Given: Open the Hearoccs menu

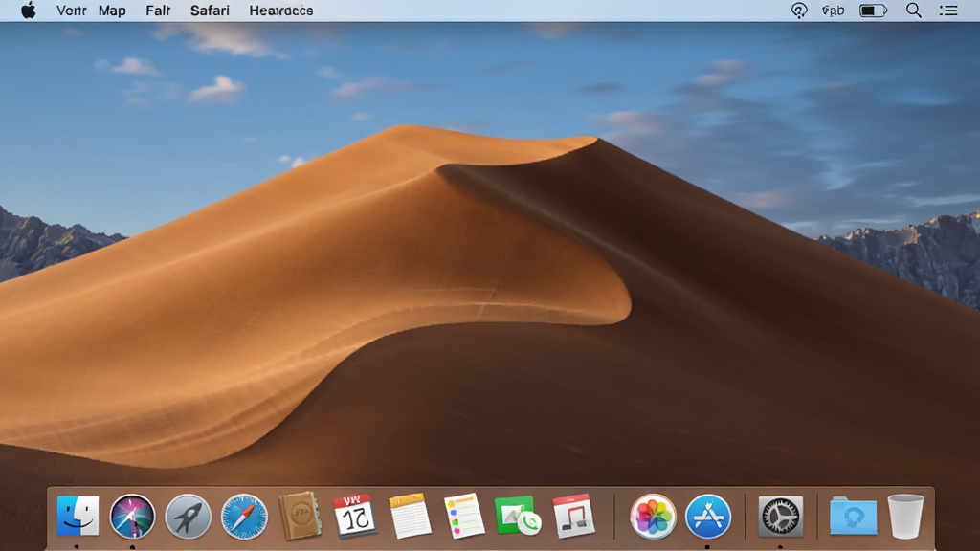Looking at the screenshot, I should (x=281, y=11).
